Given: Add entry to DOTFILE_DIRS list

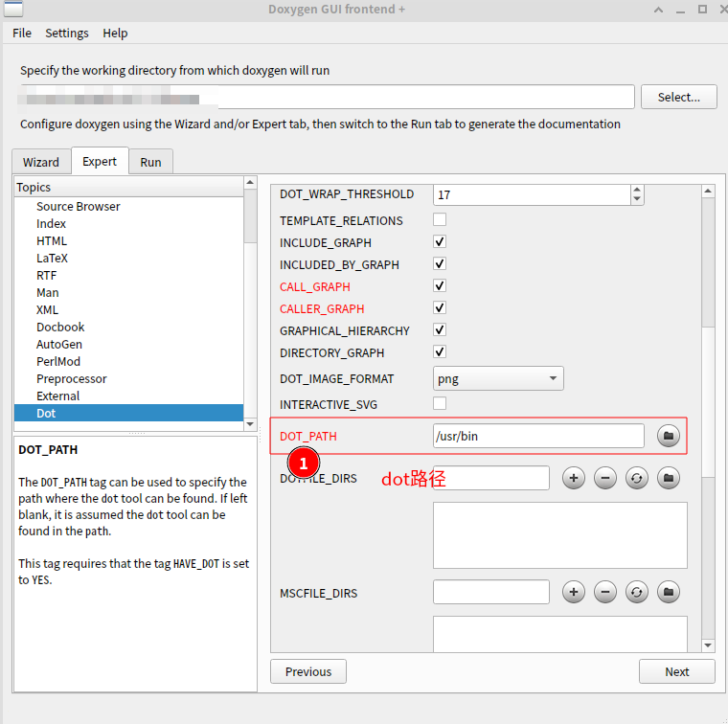Looking at the screenshot, I should pyautogui.click(x=574, y=478).
